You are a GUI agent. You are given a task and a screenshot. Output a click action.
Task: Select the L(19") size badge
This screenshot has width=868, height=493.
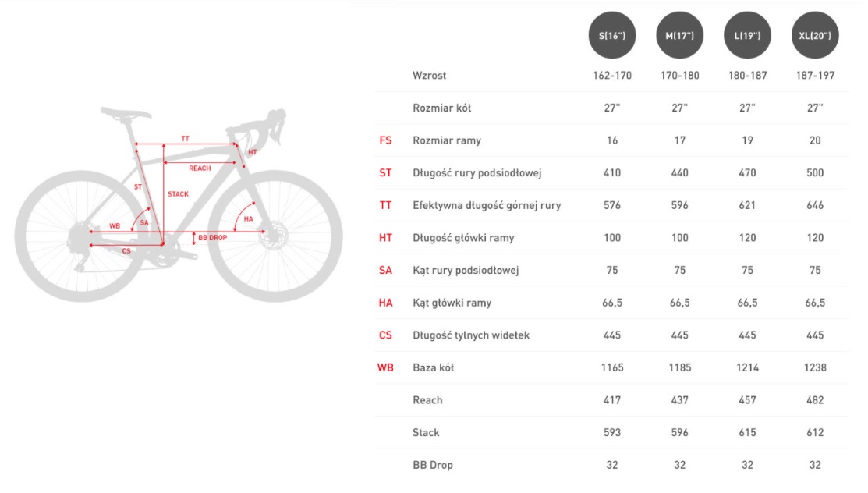748,35
